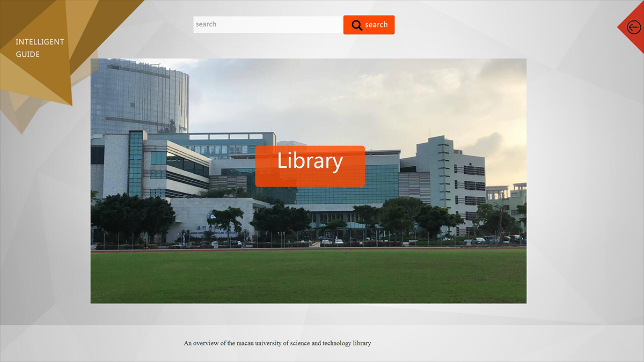Click the library overview caption text
The height and width of the screenshot is (362, 644).
277,343
